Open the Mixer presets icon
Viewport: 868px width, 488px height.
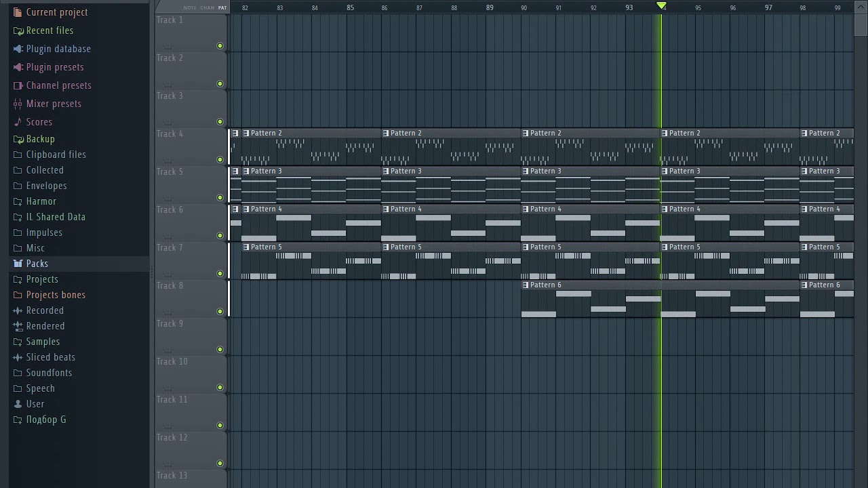coord(18,104)
